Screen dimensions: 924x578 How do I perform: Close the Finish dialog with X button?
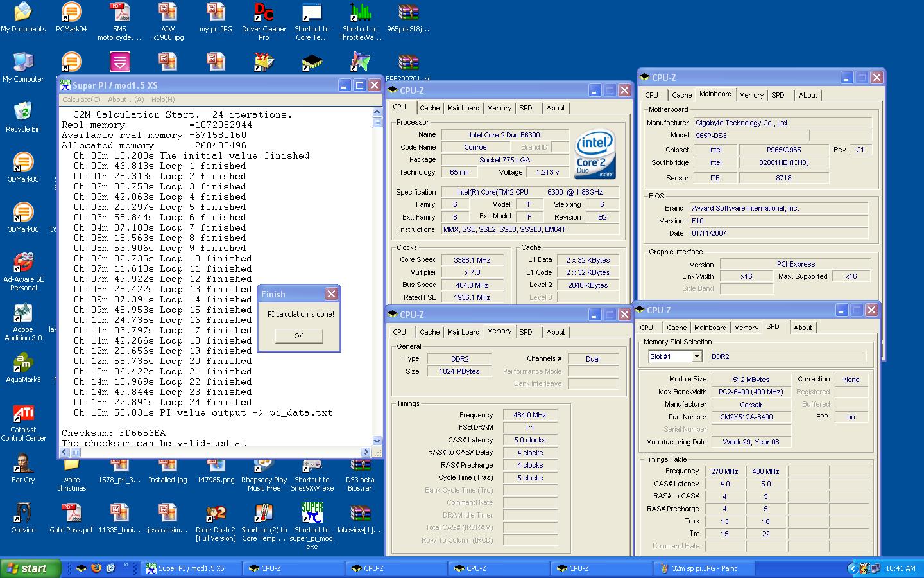point(331,294)
